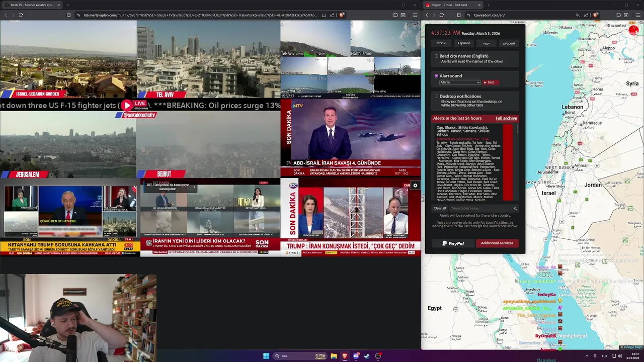Open the TUR keyboard language indicator
Screen dimensions: 644x362
pyautogui.click(x=604, y=356)
